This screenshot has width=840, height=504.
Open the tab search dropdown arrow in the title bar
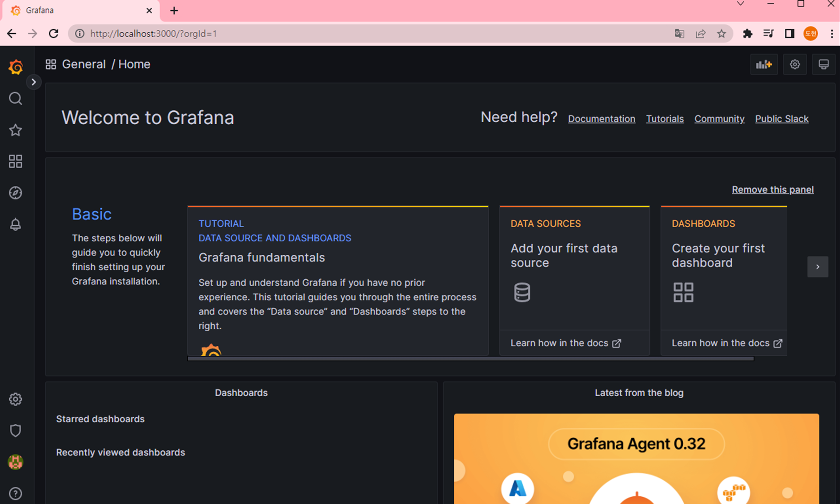740,4
